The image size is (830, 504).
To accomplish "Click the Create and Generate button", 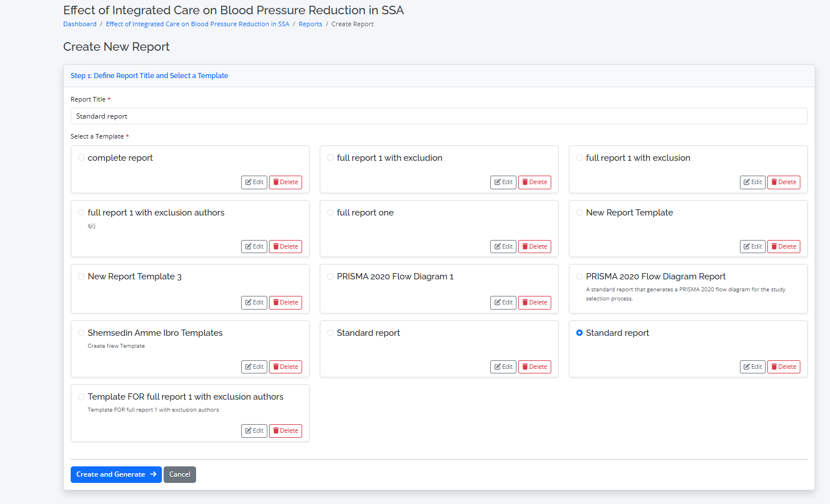I will [x=116, y=474].
